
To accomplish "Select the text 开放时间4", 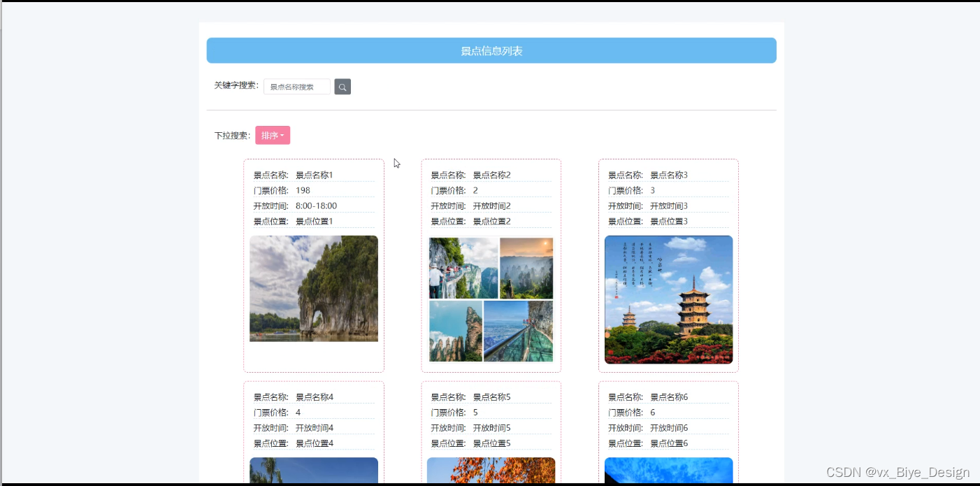I will click(315, 428).
